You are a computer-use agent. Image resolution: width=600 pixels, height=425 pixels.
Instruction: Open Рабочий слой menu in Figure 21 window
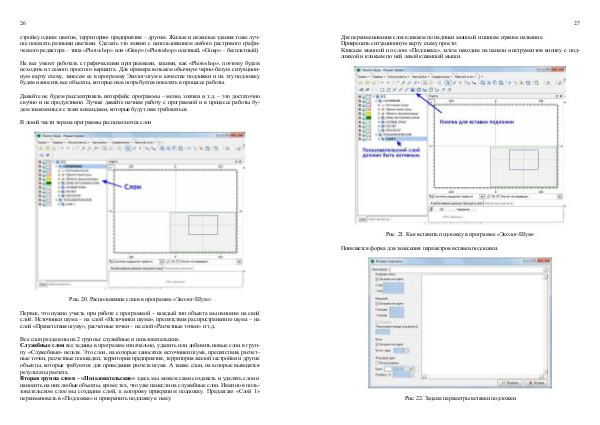tap(465, 77)
